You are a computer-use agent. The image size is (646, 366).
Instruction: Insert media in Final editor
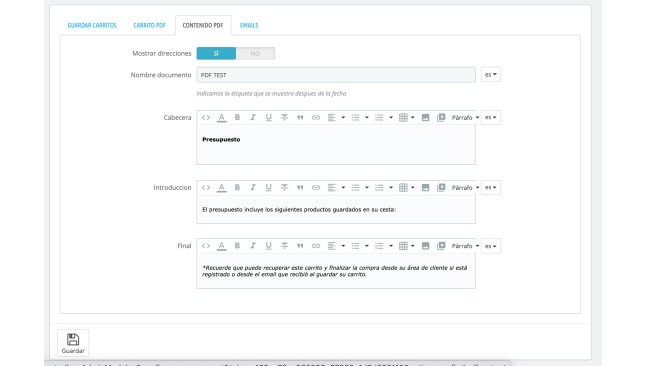pos(441,246)
